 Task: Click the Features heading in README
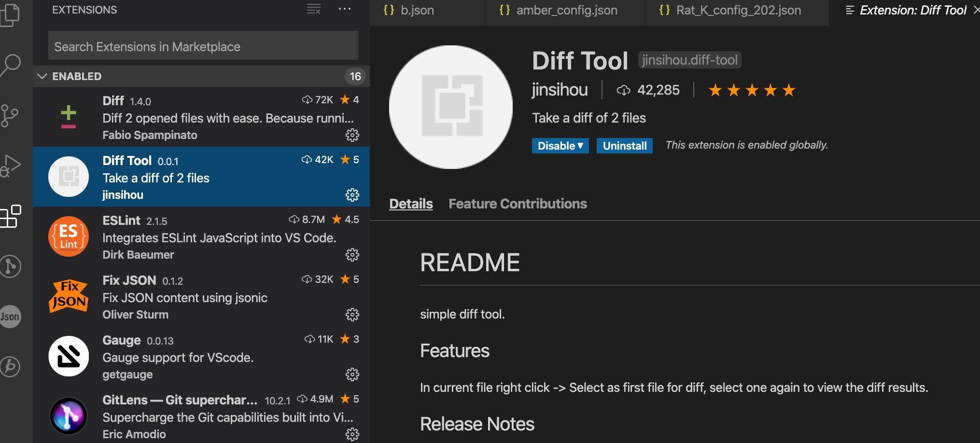pos(454,351)
